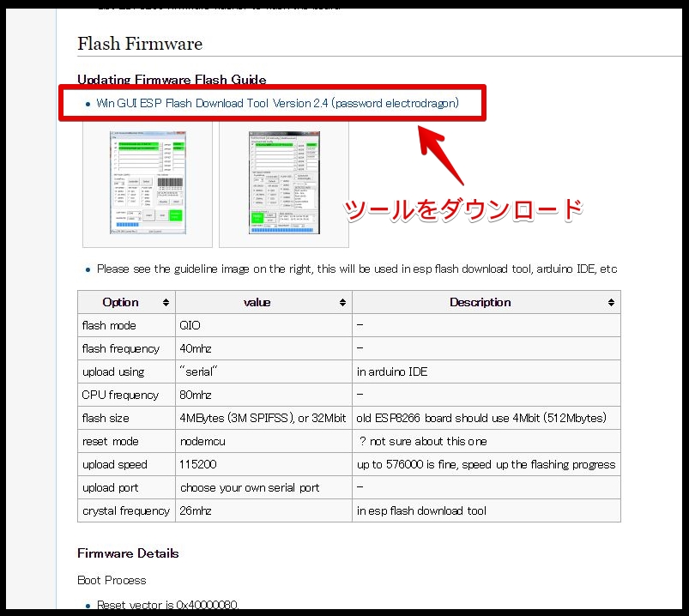The image size is (689, 616).
Task: Select the 'old ESP8266 board should use 4Mbit' cell
Action: pos(487,419)
